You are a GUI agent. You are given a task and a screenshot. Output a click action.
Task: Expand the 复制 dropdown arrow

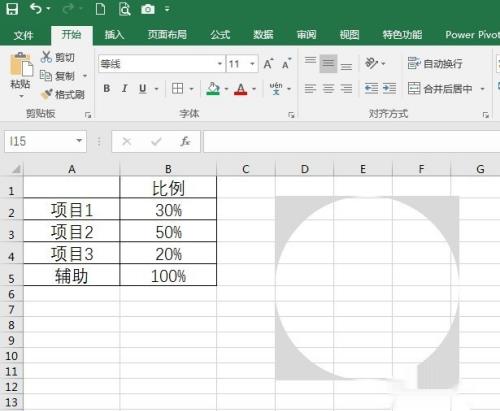[85, 76]
